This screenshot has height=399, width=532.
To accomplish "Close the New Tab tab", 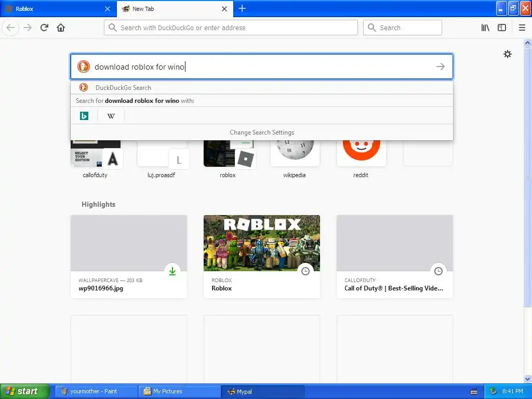I will 224,9.
